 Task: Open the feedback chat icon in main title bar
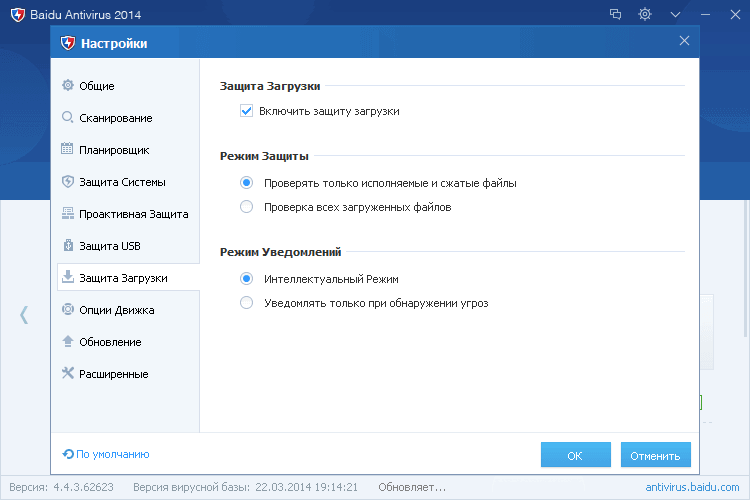[616, 14]
